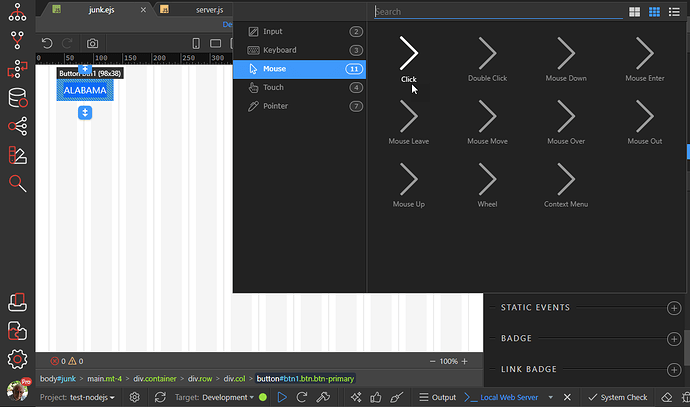This screenshot has width=690, height=407.
Task: Focus the event Search field
Action: pos(498,11)
